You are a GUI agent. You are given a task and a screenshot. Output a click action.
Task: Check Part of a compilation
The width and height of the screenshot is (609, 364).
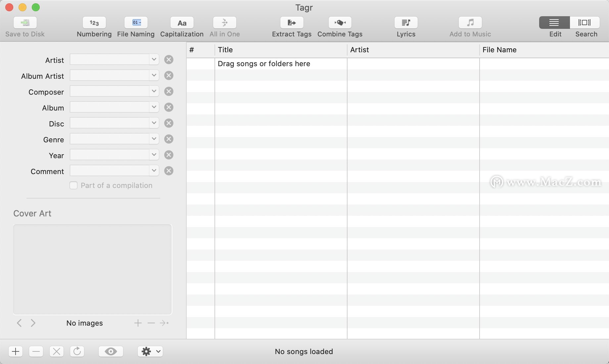point(73,185)
